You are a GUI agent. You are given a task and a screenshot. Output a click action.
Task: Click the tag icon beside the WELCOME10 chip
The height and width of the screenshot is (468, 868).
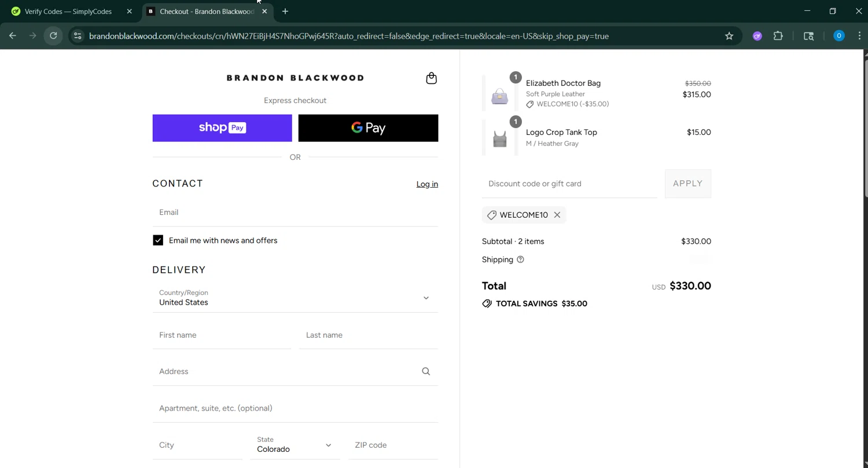[x=491, y=215]
